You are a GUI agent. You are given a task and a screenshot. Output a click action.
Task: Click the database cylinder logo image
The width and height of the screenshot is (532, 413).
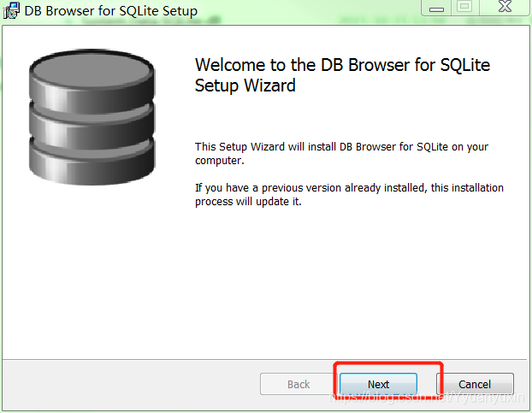coord(92,117)
